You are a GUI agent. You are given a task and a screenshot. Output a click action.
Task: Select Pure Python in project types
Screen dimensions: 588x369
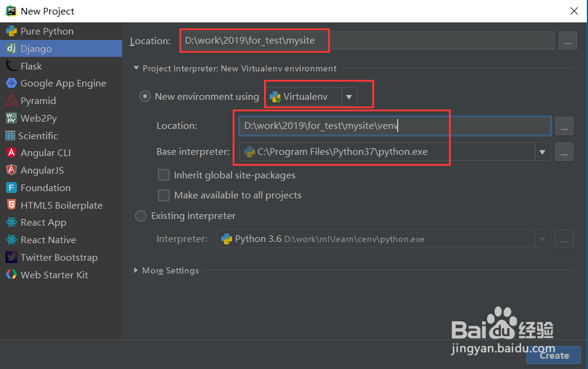47,31
